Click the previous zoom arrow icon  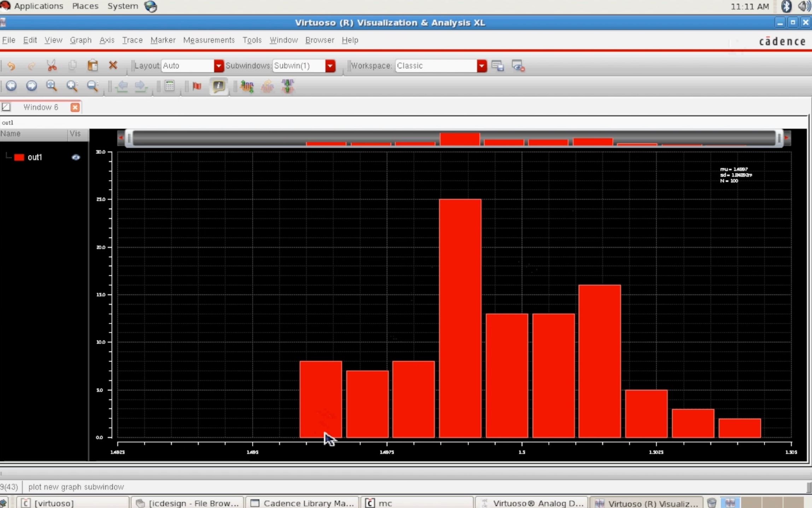click(11, 86)
